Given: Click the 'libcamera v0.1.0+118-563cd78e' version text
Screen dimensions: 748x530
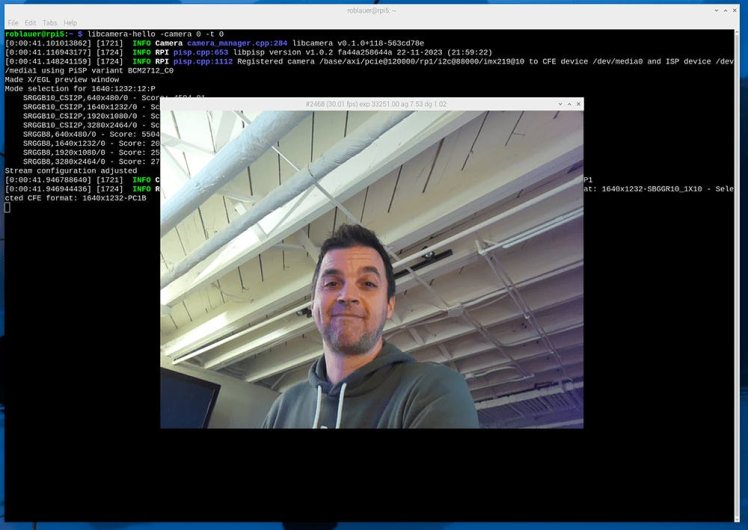Looking at the screenshot, I should point(358,43).
